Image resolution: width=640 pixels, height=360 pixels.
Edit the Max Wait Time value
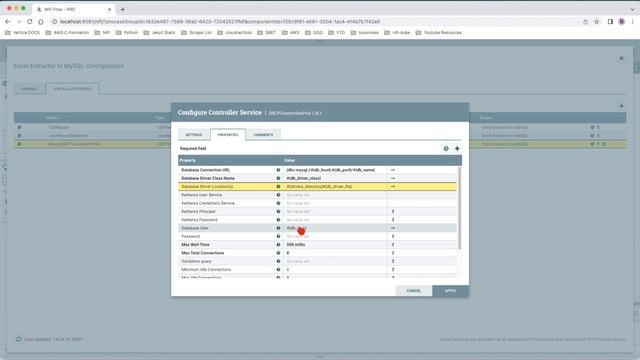point(335,244)
